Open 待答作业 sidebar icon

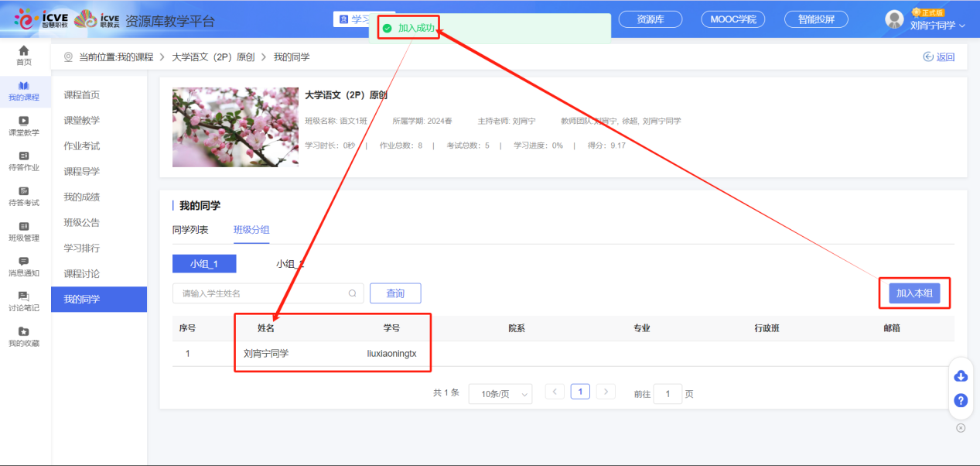point(24,161)
